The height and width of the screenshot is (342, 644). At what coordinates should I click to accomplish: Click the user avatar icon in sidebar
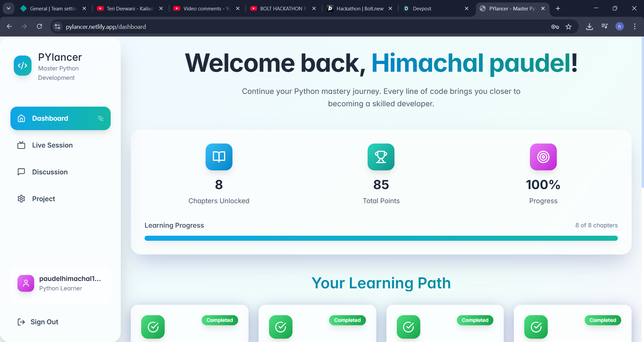click(x=26, y=283)
